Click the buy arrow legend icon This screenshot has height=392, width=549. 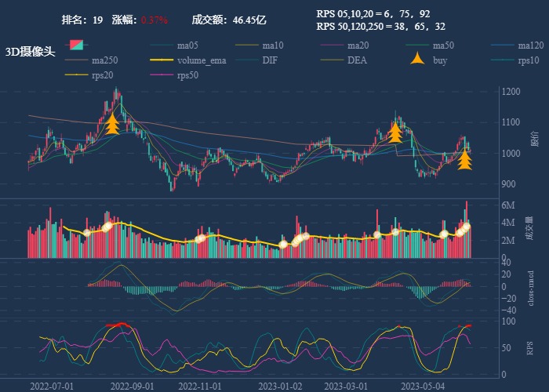click(x=416, y=60)
